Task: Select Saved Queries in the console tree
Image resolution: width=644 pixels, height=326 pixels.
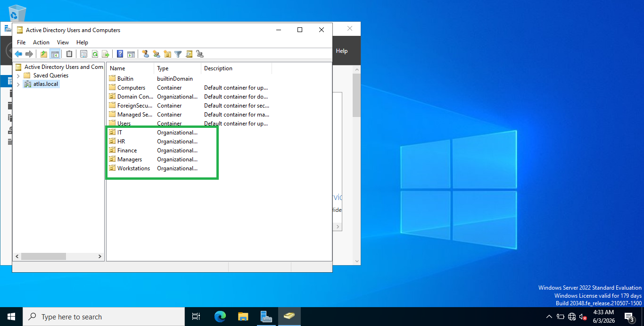Action: 50,75
